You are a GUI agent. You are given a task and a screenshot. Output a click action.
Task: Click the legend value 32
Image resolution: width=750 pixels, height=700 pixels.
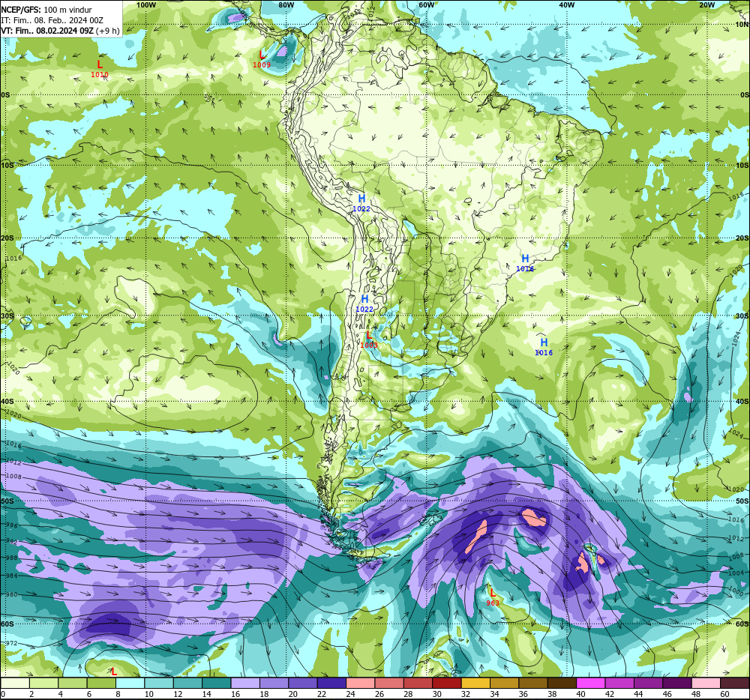tap(466, 694)
